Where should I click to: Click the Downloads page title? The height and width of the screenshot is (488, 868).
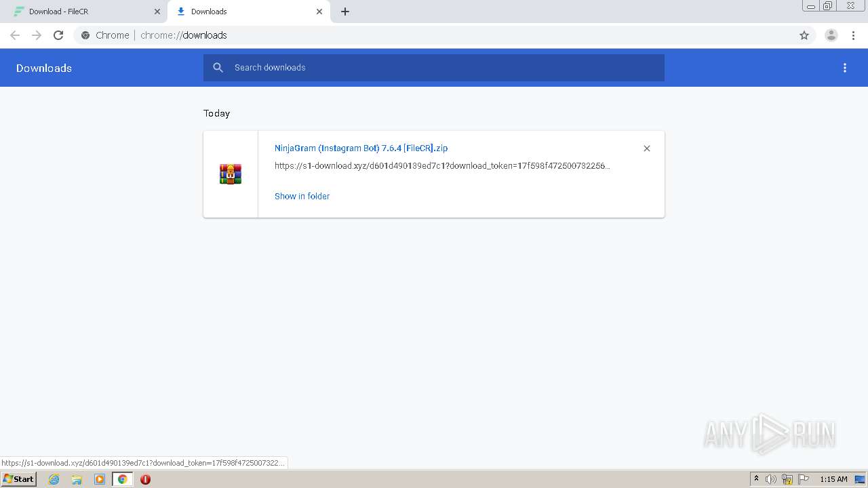point(44,68)
